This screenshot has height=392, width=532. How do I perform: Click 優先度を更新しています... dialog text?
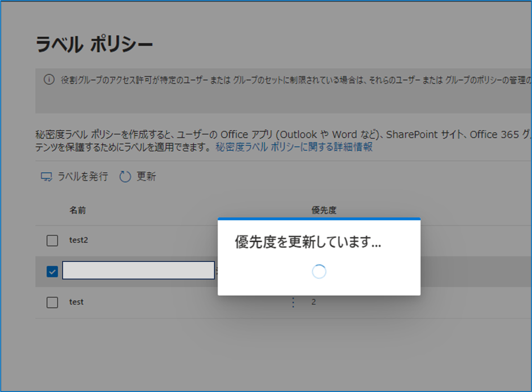point(308,242)
